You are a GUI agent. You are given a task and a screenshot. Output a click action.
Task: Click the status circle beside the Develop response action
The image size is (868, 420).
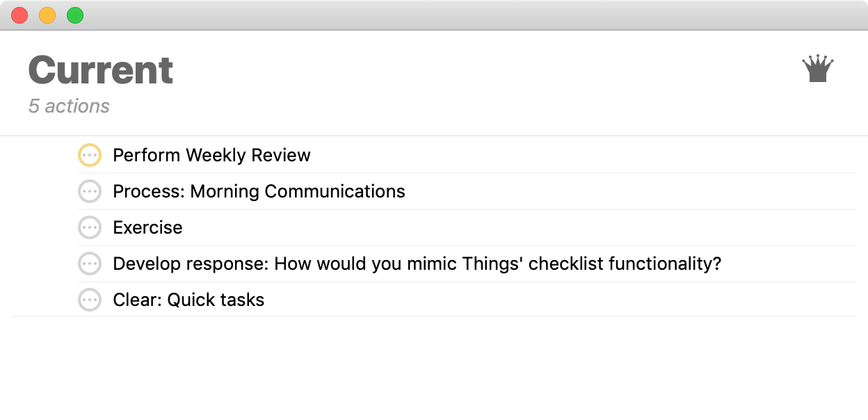(90, 264)
